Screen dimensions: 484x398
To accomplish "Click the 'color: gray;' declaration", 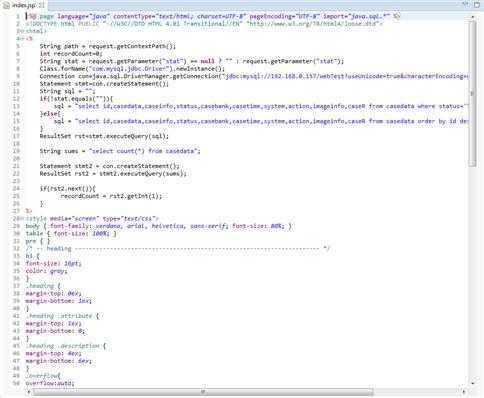I will (46, 271).
